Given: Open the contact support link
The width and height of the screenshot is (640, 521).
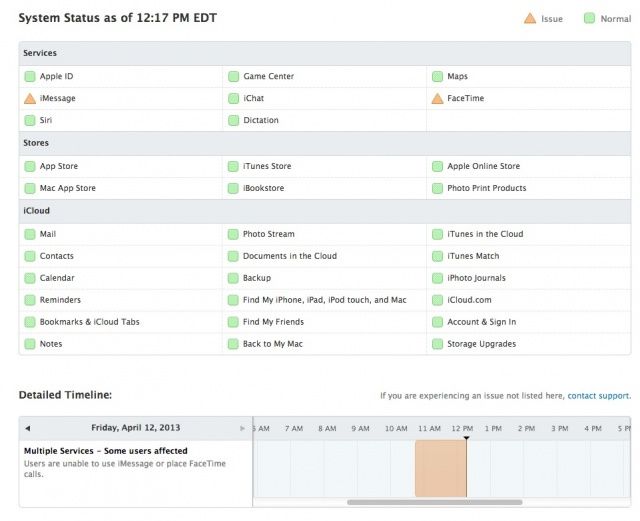Looking at the screenshot, I should click(x=599, y=396).
